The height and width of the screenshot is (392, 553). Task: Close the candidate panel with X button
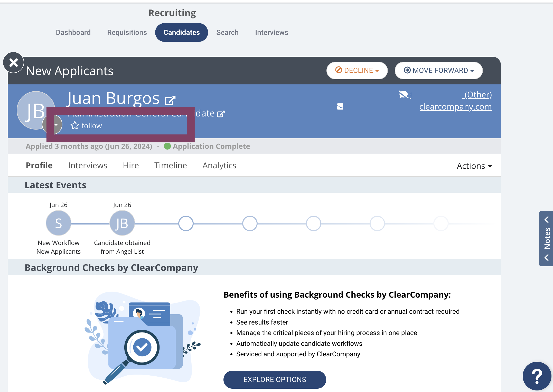(x=14, y=62)
